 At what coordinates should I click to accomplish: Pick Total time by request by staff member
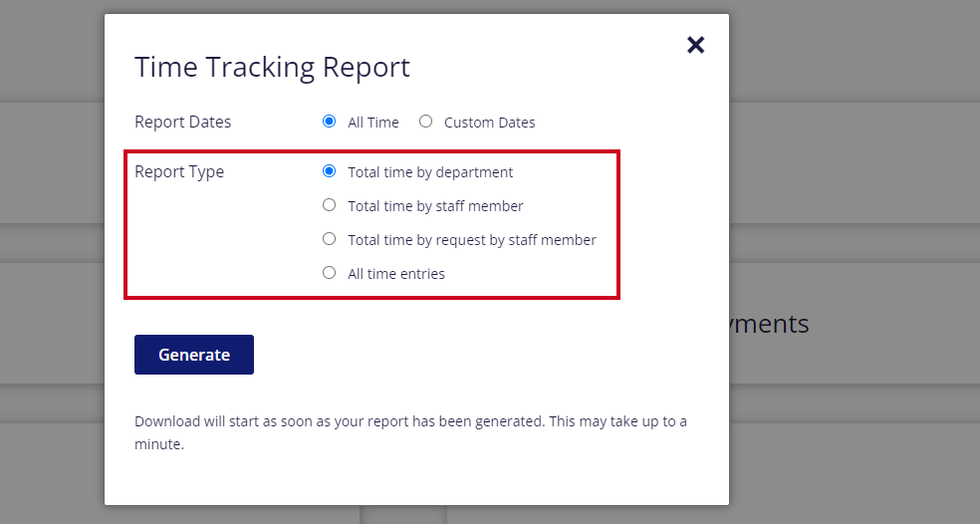(329, 239)
